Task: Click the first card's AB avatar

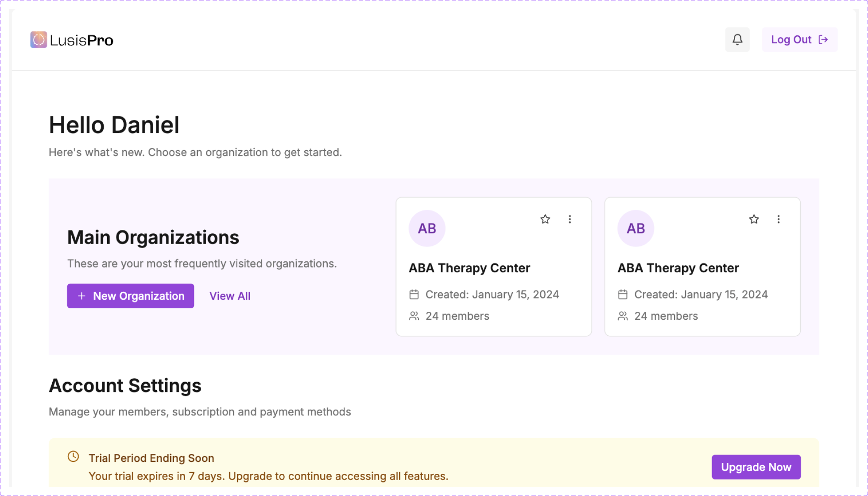Action: pos(427,229)
